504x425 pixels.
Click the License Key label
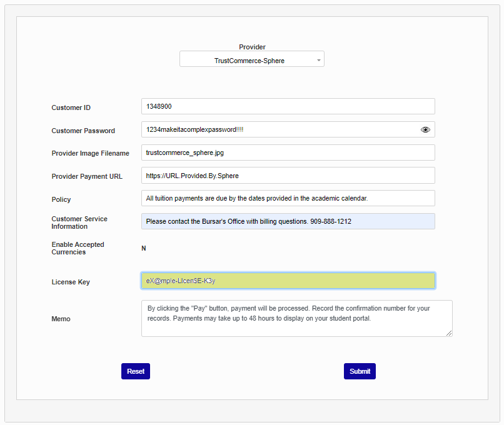[71, 282]
